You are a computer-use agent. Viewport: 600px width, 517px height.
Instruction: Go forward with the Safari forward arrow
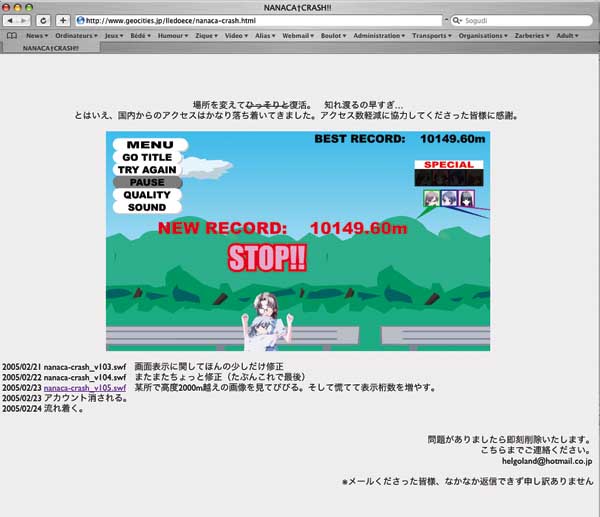coord(24,21)
